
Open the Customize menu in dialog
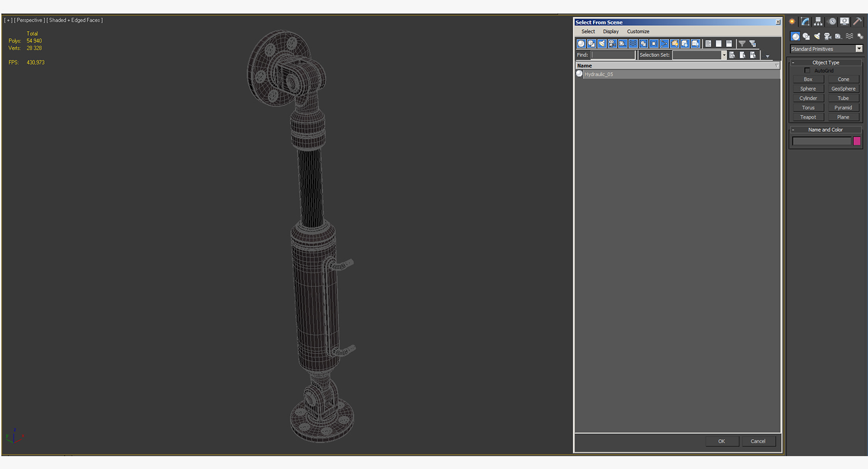638,32
